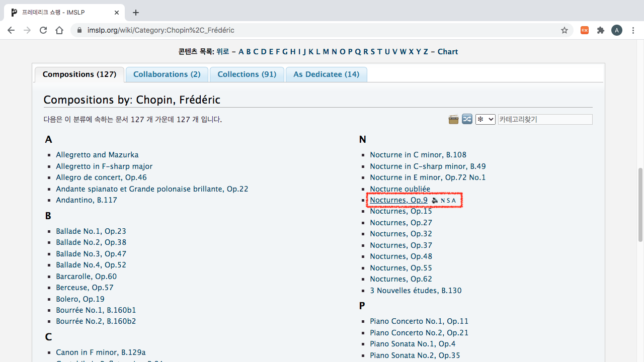Image resolution: width=644 pixels, height=362 pixels.
Task: Open Barcarolle, Op.60
Action: click(86, 277)
